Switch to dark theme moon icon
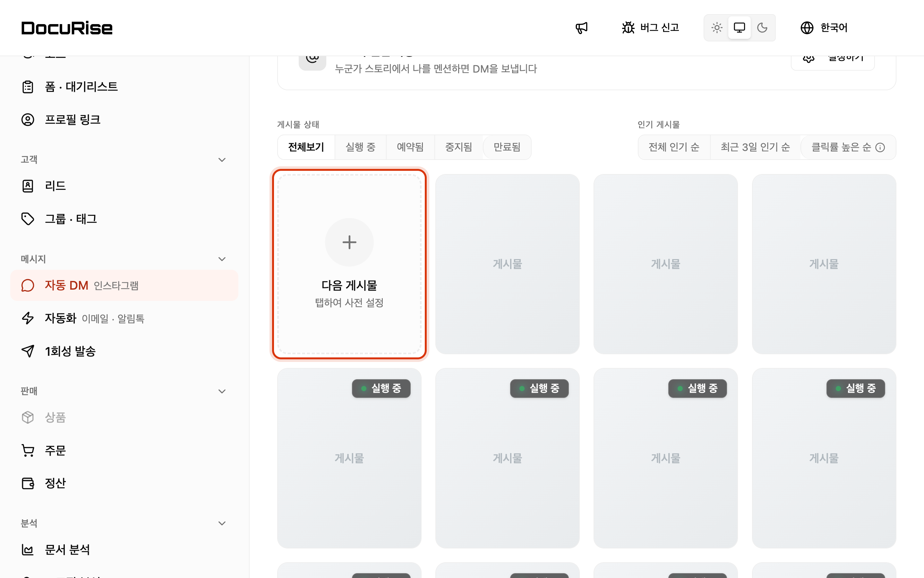The height and width of the screenshot is (578, 924). (762, 28)
